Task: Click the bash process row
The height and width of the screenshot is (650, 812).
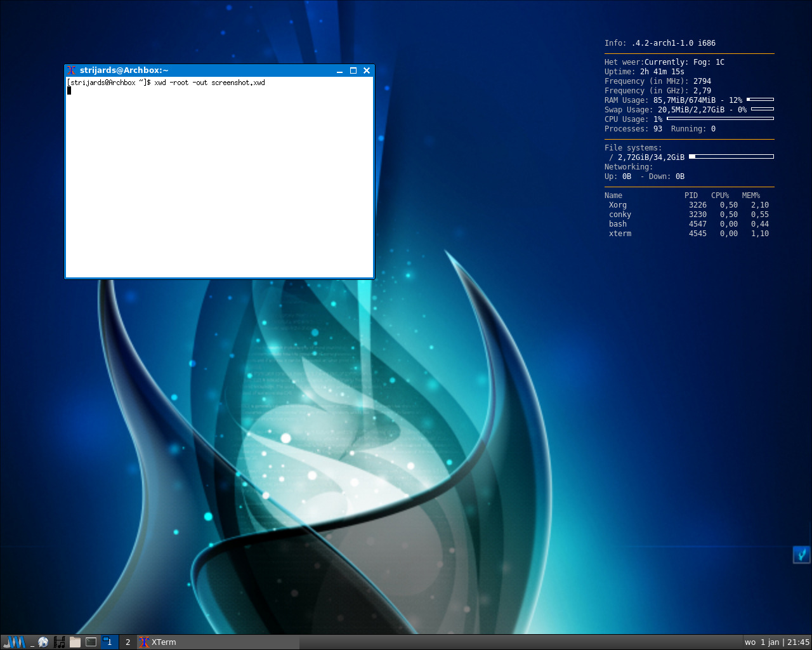Action: coord(689,224)
